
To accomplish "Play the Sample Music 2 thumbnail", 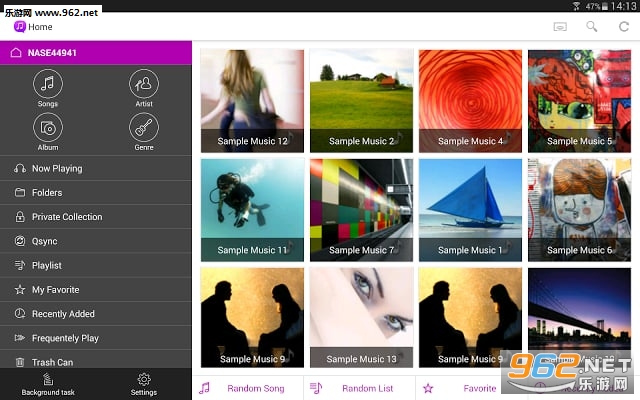I will pyautogui.click(x=361, y=101).
